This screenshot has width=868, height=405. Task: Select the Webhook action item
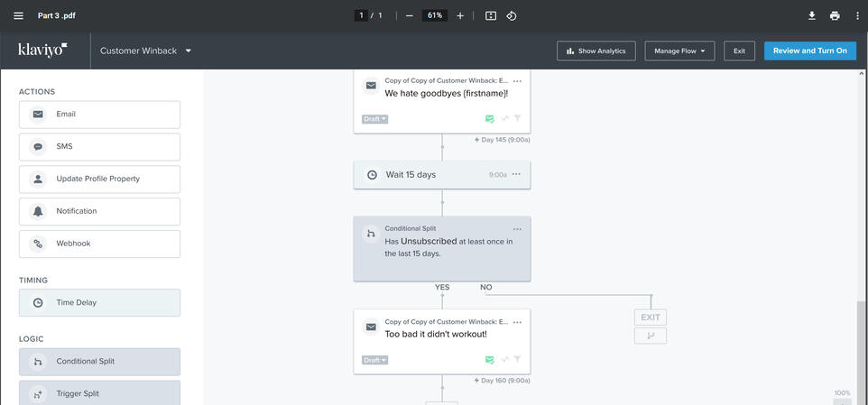click(99, 244)
